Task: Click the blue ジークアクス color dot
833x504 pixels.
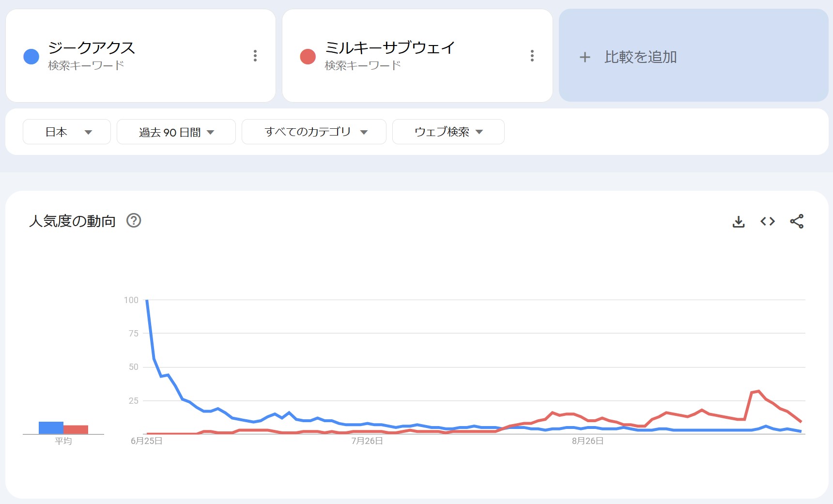Action: (31, 57)
